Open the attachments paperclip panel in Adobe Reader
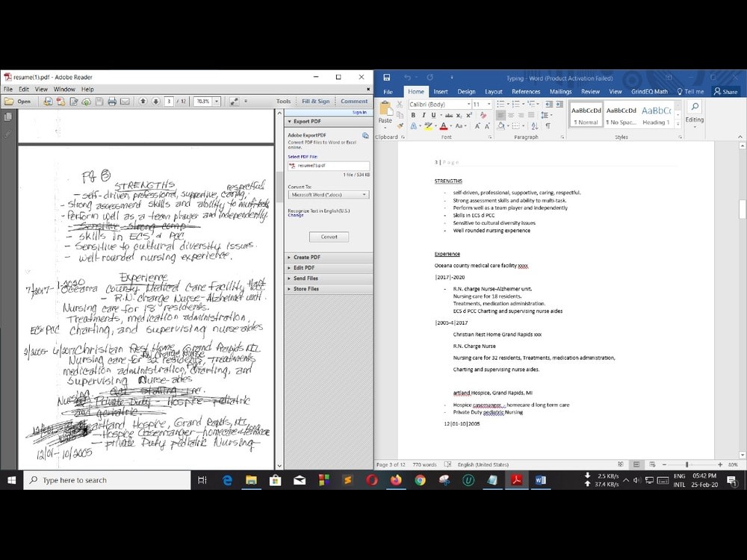The image size is (747, 560). point(8,134)
